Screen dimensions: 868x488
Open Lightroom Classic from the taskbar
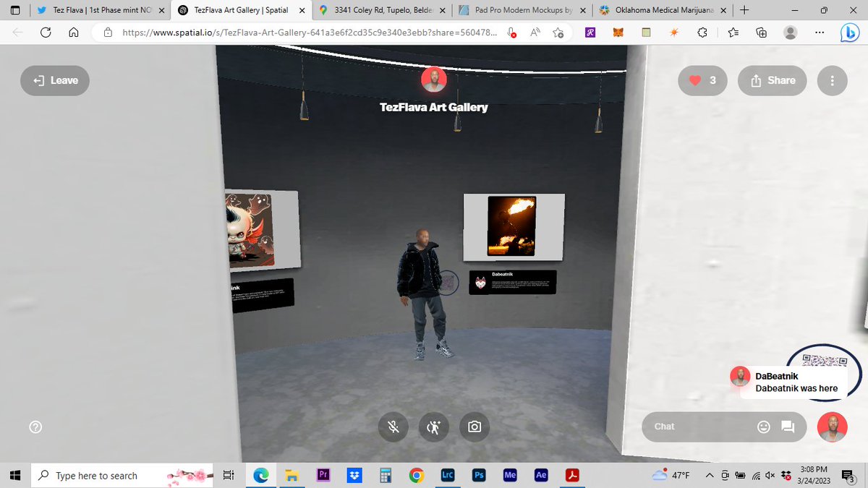tap(447, 475)
